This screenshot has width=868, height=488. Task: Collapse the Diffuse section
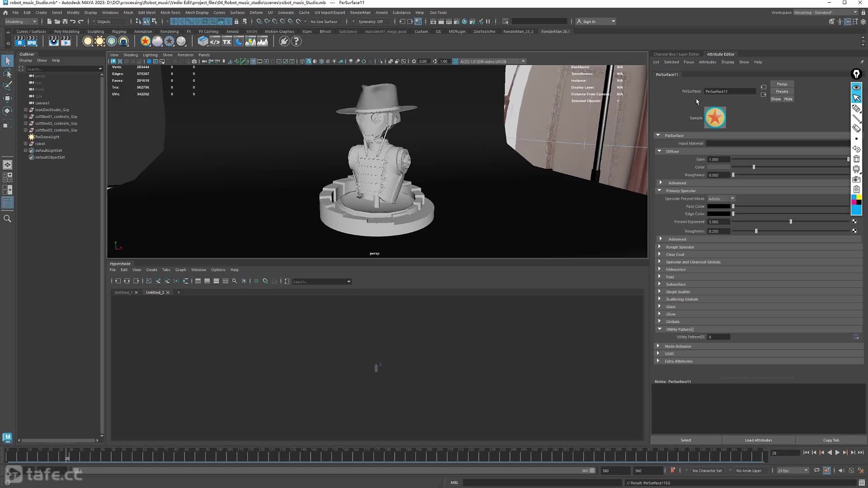[x=660, y=151]
